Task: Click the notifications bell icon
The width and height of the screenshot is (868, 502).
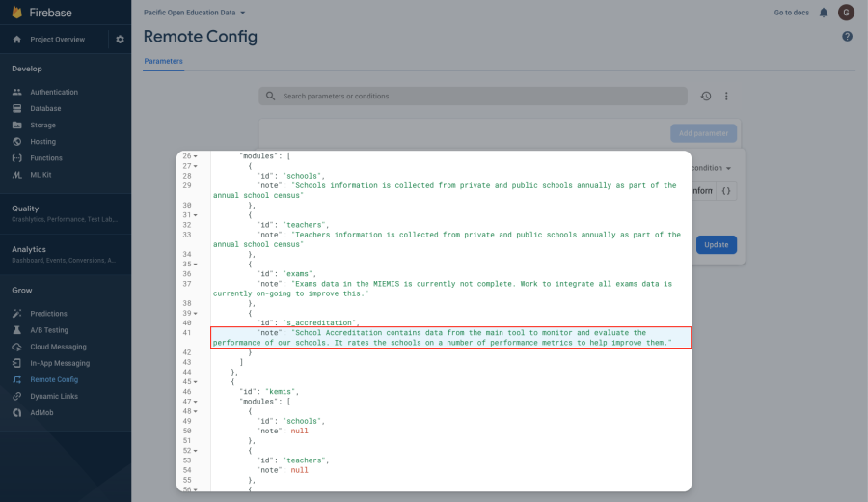Action: tap(823, 13)
